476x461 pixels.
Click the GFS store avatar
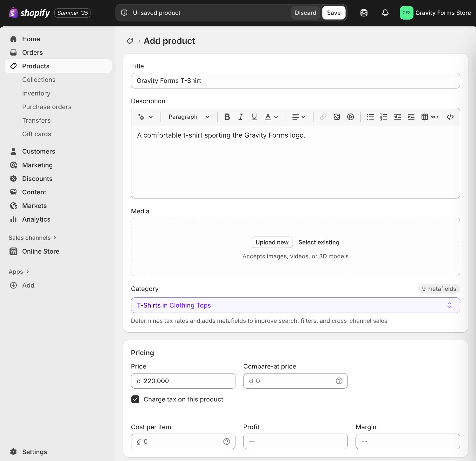point(407,13)
